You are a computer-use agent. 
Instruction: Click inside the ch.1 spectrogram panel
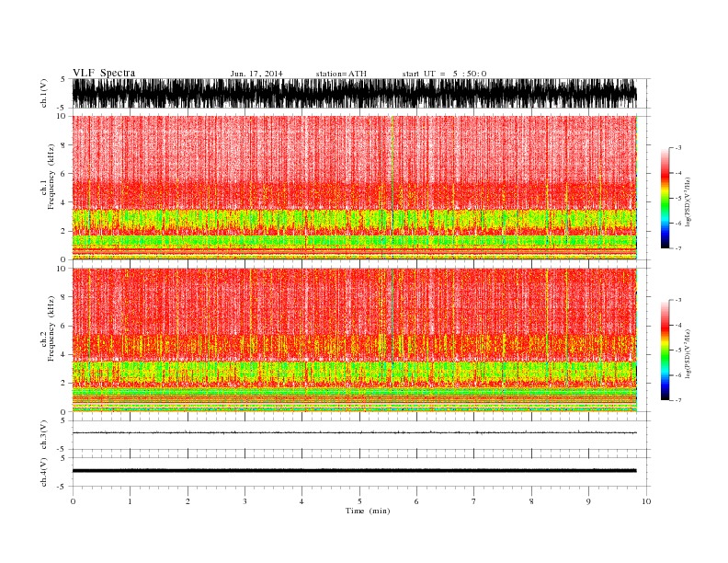pyautogui.click(x=354, y=188)
